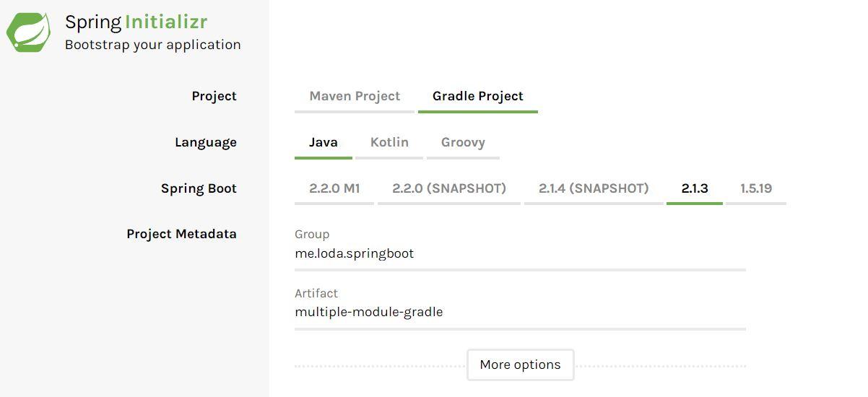Select Spring Boot 2.1.4 (SNAPSHOT)

pyautogui.click(x=594, y=188)
